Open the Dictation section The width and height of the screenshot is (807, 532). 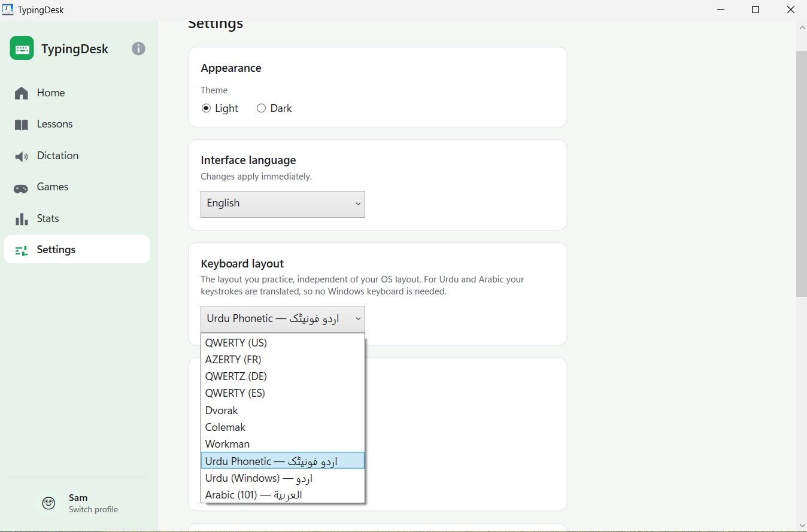click(x=77, y=156)
